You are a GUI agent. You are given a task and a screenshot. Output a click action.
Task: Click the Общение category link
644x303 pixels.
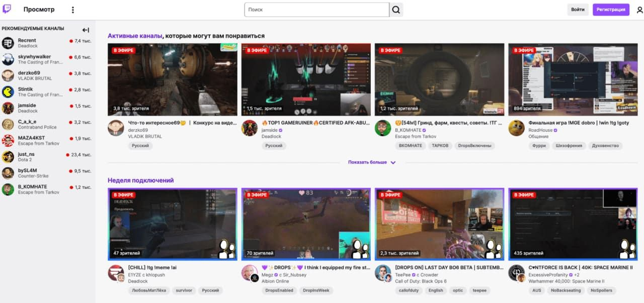(x=538, y=136)
